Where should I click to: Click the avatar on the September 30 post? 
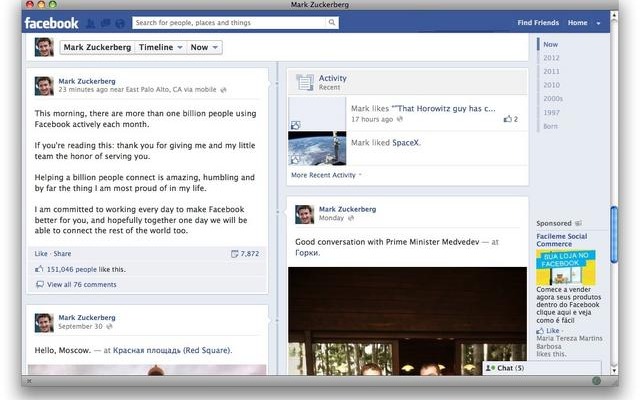(x=44, y=322)
